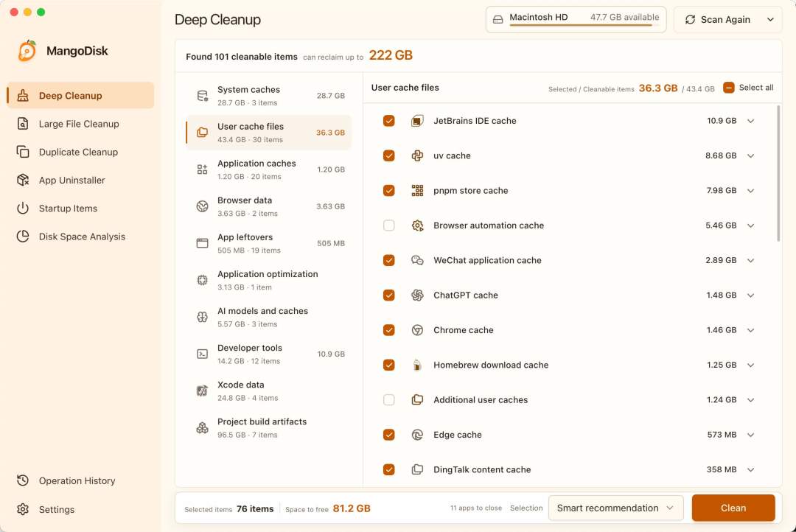Click the AI models and caches brain icon
The height and width of the screenshot is (532, 796).
click(x=202, y=317)
